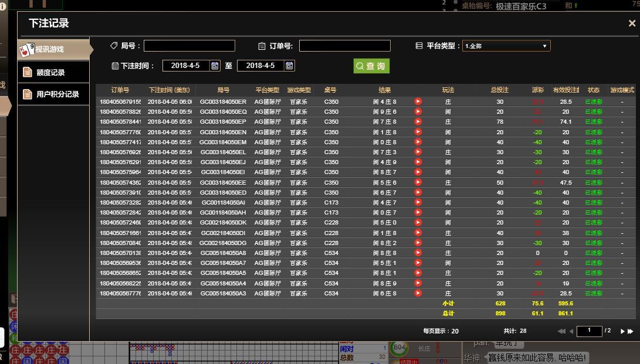Viewport: 640px width, 364px height.
Task: Expand the 平台类型 dropdown
Action: [x=506, y=46]
